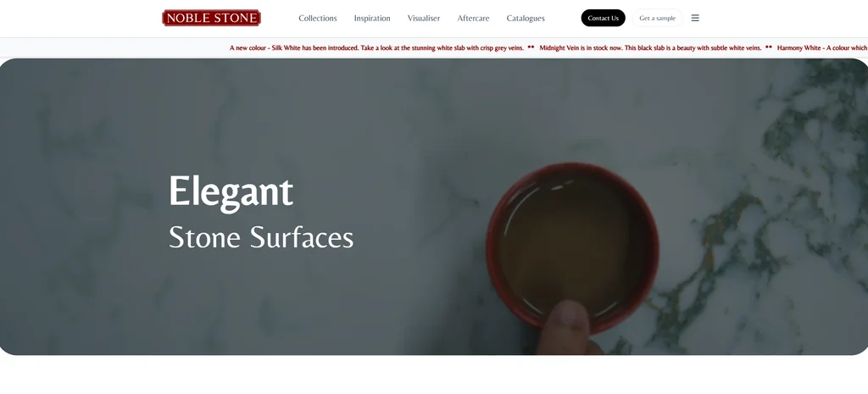Click the red tea cup in the hero image
The width and height of the screenshot is (868, 394).
point(572,247)
